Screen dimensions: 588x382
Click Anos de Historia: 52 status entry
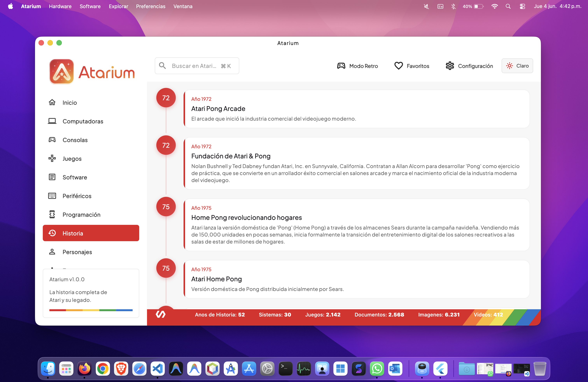pyautogui.click(x=220, y=314)
